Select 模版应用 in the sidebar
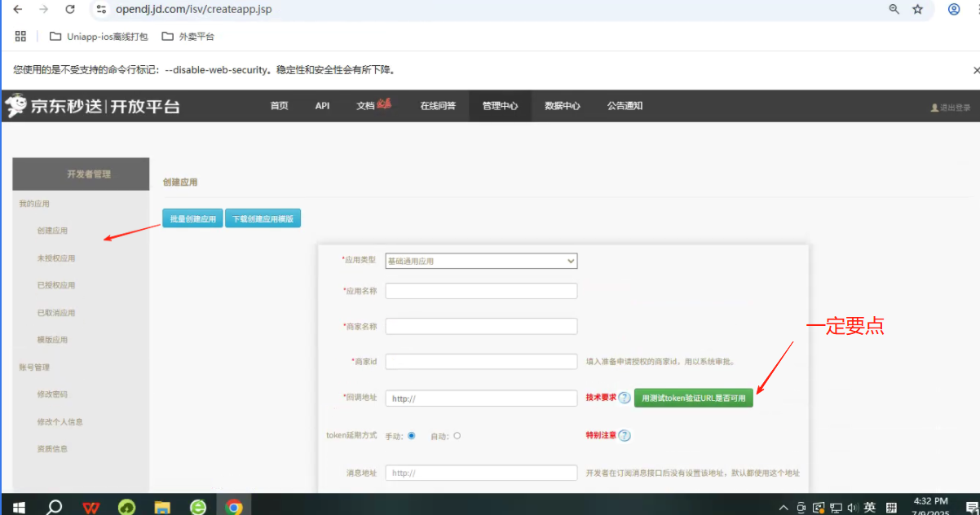 click(52, 340)
